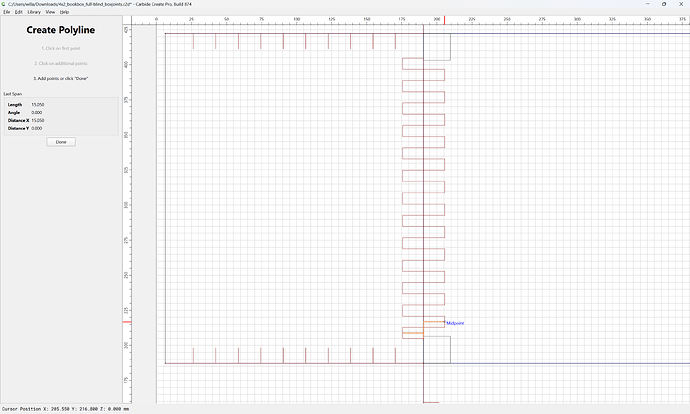Maximize the Carbide Create window
690x414 pixels.
pyautogui.click(x=664, y=4)
